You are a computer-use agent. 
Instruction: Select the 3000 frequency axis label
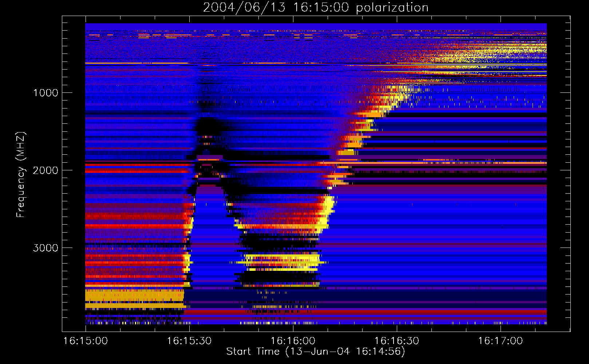point(46,248)
